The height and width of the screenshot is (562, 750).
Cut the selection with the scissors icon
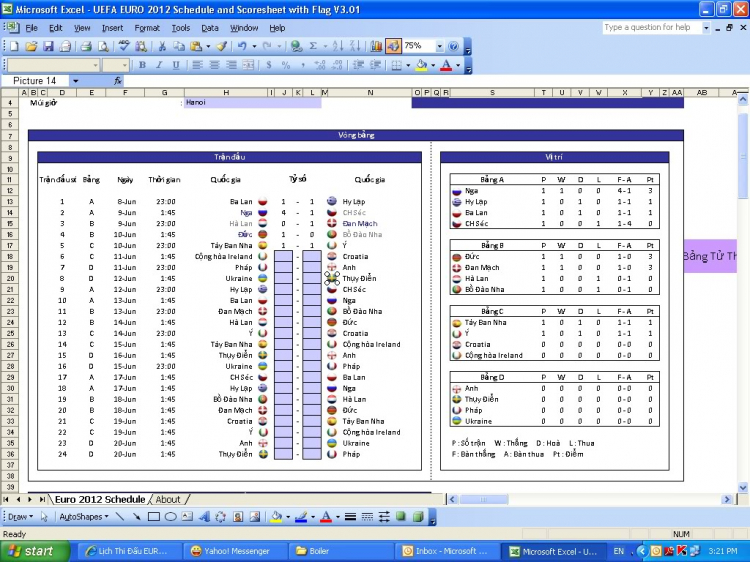coord(162,46)
